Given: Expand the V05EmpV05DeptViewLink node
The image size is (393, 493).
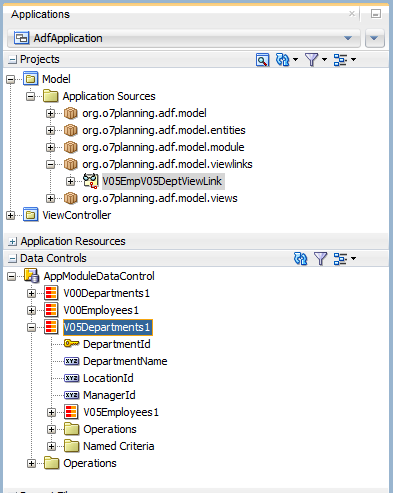Looking at the screenshot, I should pyautogui.click(x=70, y=181).
